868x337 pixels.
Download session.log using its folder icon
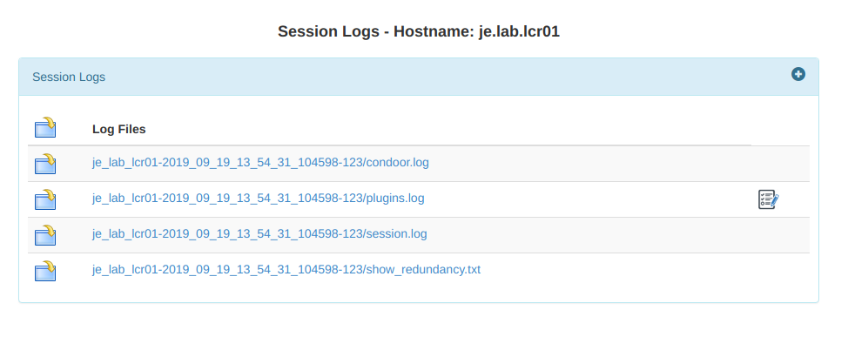coord(45,234)
